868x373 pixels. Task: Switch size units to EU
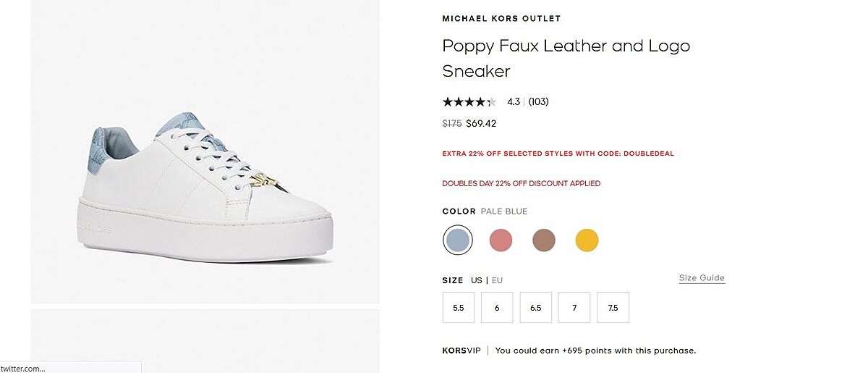click(497, 280)
